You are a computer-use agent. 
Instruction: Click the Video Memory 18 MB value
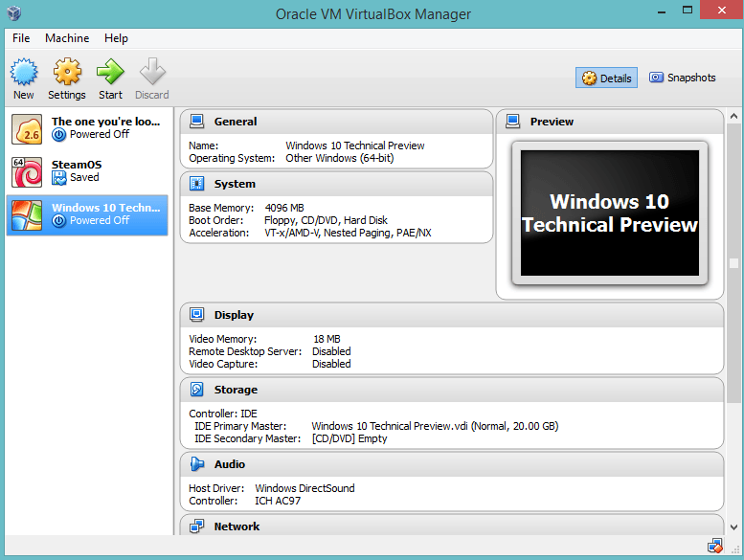(327, 339)
